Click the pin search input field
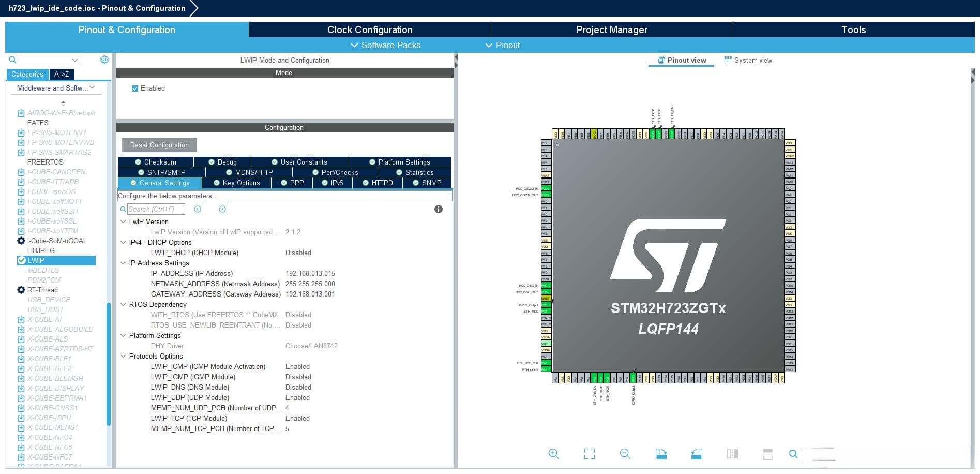Image resolution: width=980 pixels, height=474 pixels. [817, 454]
